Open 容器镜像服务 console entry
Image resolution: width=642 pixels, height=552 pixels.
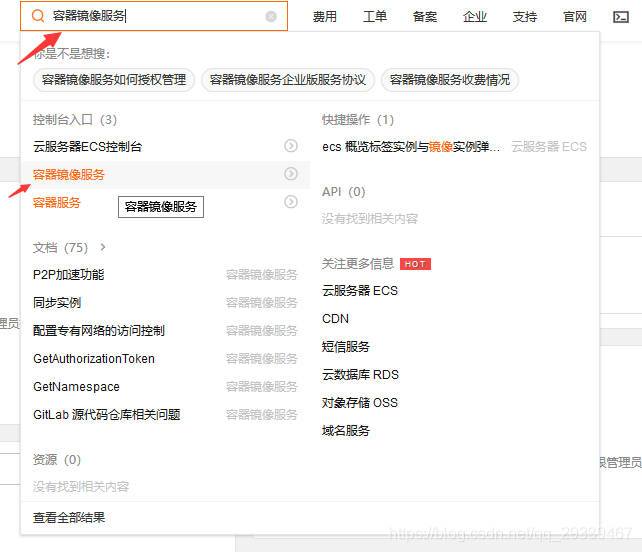pos(69,174)
